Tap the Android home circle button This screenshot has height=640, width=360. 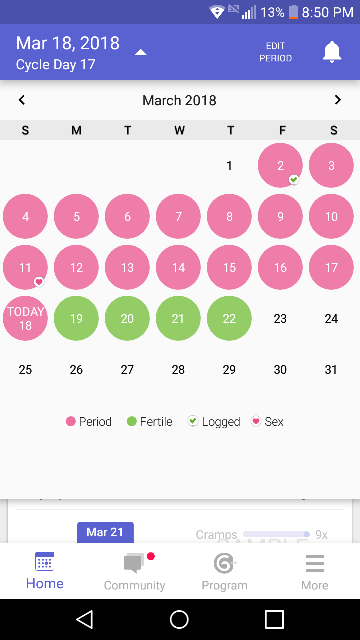(179, 620)
